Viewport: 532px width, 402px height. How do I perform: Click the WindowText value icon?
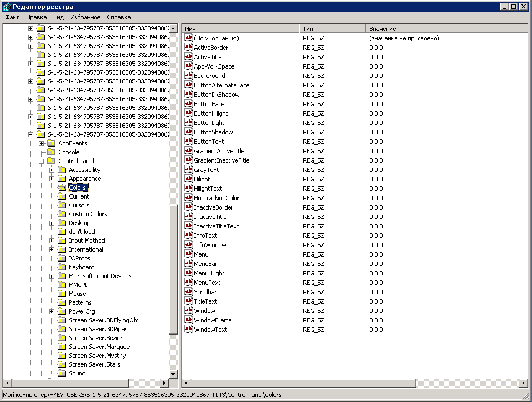tap(189, 329)
